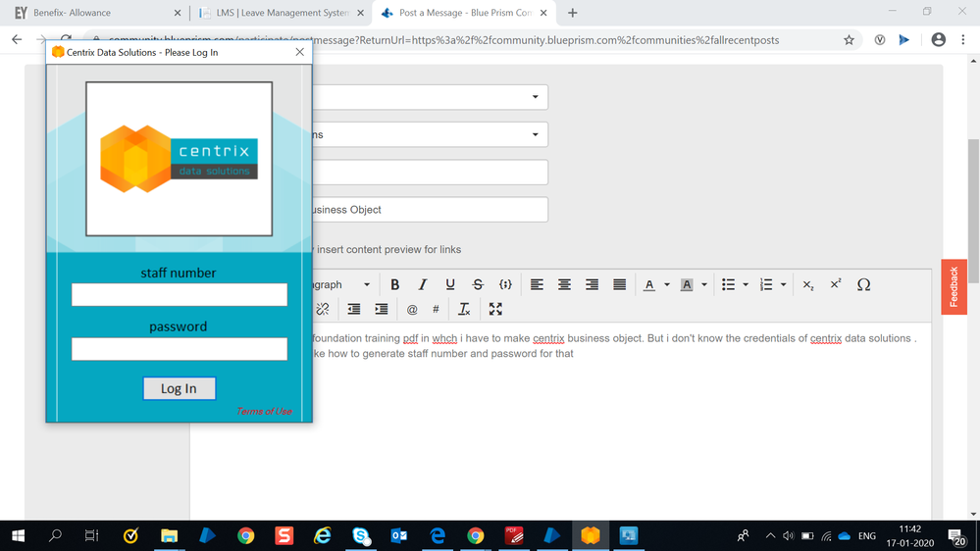The image size is (980, 551).
Task: Click the password field
Action: tap(179, 349)
